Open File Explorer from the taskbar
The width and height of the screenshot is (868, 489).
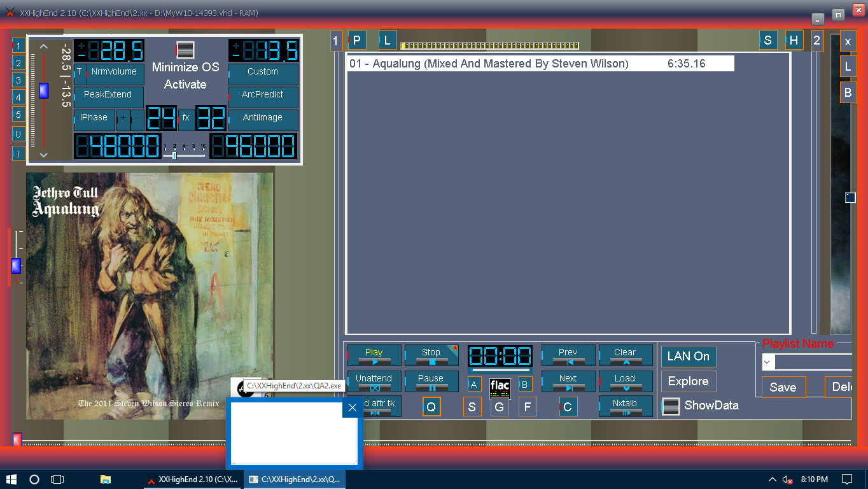(x=106, y=479)
